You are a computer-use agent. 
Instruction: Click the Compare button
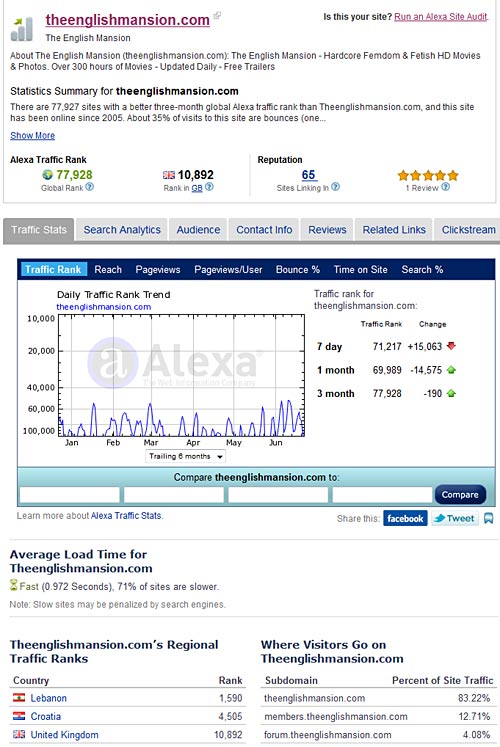pyautogui.click(x=460, y=495)
